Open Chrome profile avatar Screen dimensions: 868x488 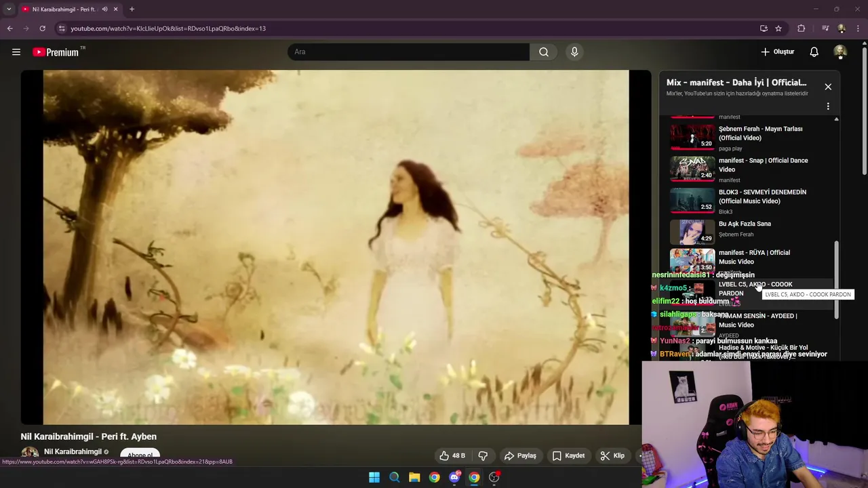(842, 28)
